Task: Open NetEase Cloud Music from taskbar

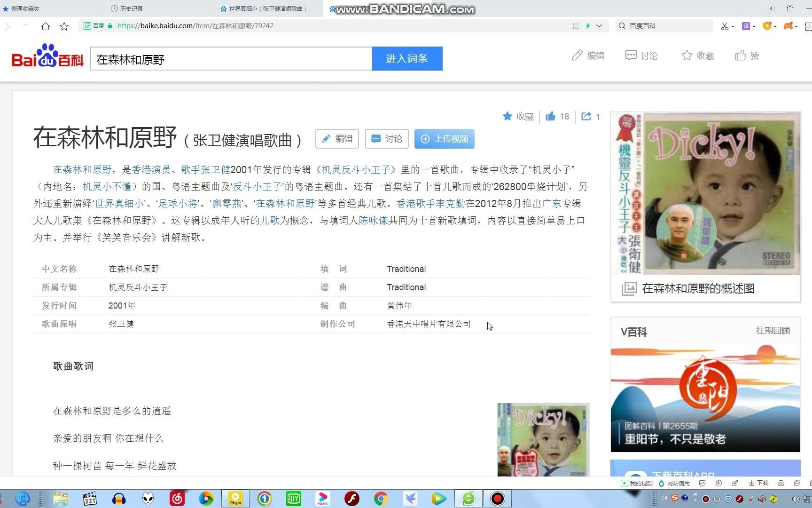Action: coord(177,499)
